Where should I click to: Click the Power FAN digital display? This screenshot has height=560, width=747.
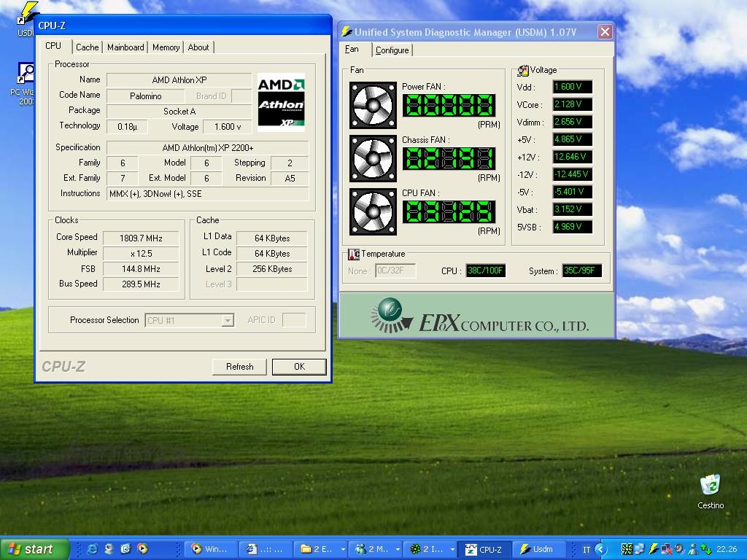[x=449, y=105]
